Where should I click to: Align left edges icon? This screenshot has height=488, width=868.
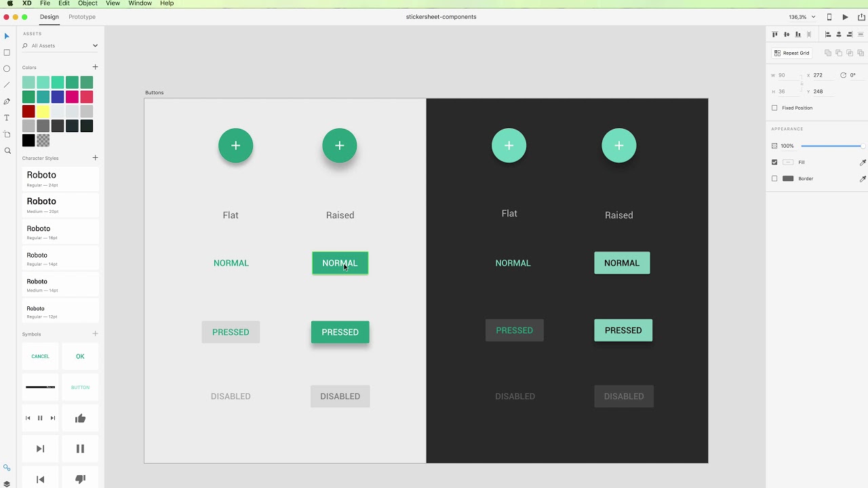tap(827, 34)
